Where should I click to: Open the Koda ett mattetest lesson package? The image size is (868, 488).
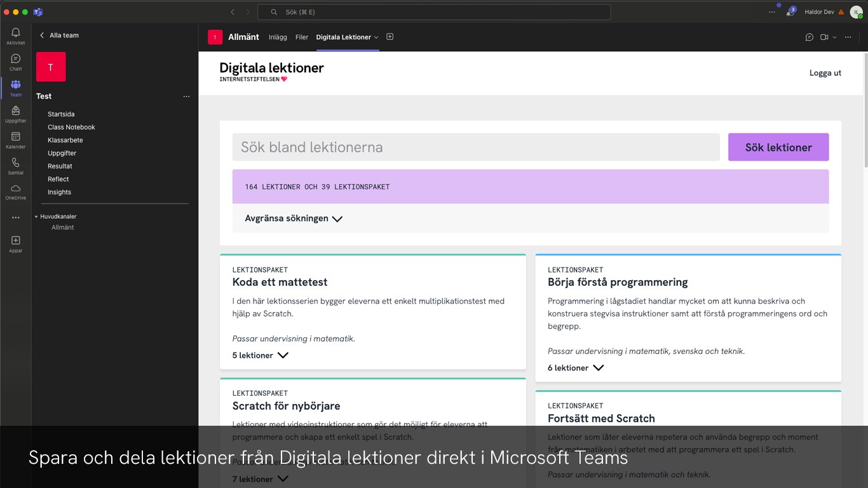280,282
